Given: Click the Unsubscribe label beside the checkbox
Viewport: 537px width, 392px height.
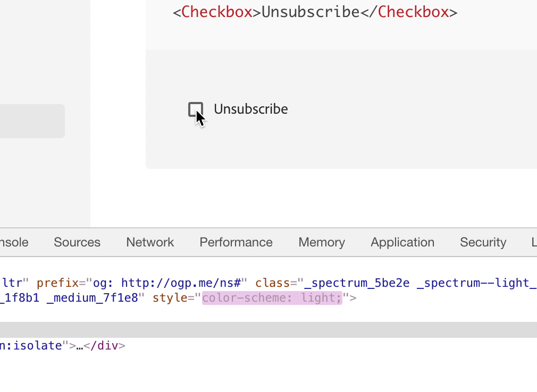Looking at the screenshot, I should point(251,109).
